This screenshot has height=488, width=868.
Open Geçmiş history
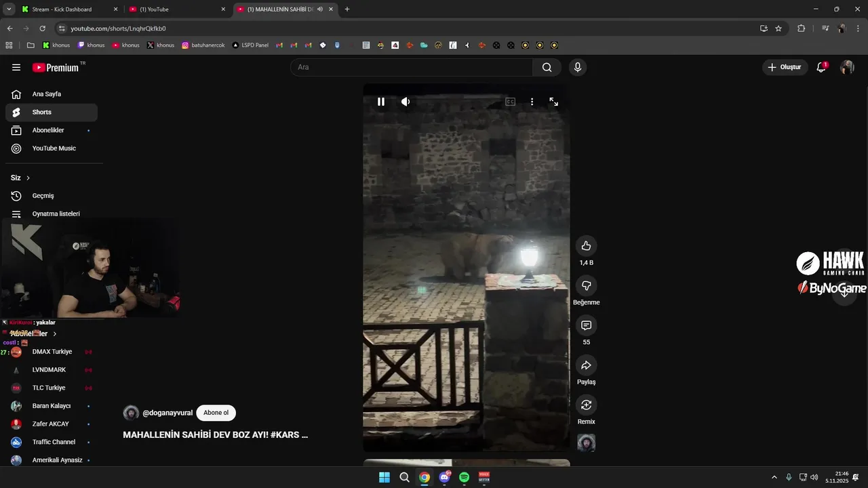tap(52, 196)
